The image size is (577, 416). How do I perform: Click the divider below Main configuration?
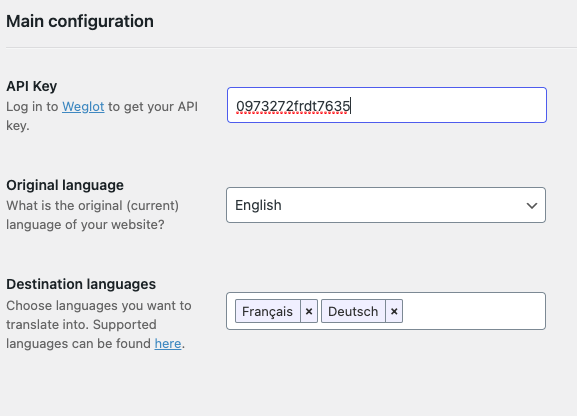pos(291,47)
